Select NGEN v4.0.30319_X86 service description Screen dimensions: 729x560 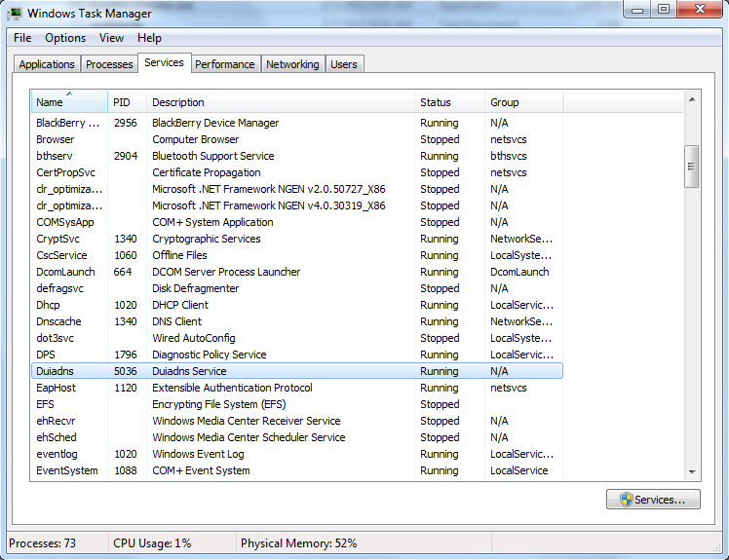coord(269,205)
